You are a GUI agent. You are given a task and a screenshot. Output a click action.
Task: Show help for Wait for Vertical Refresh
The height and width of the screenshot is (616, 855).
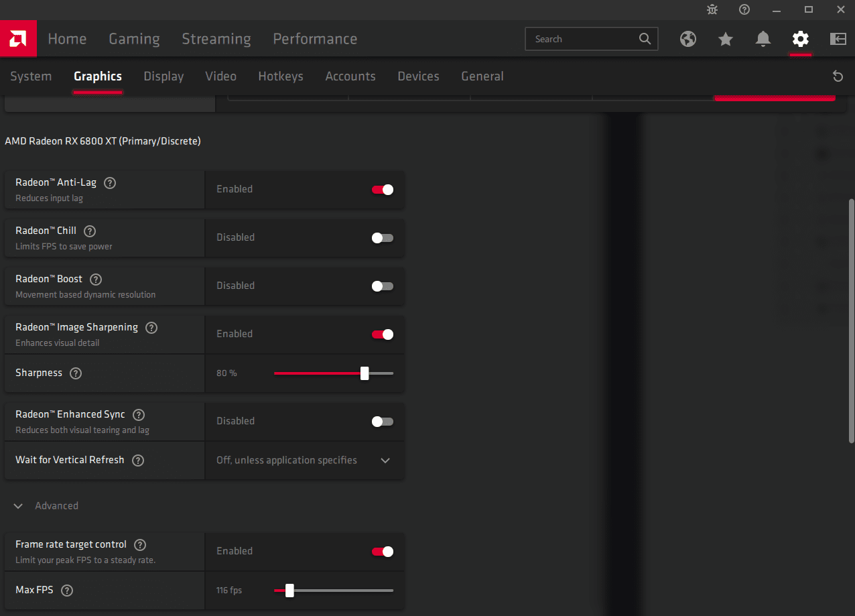[138, 460]
